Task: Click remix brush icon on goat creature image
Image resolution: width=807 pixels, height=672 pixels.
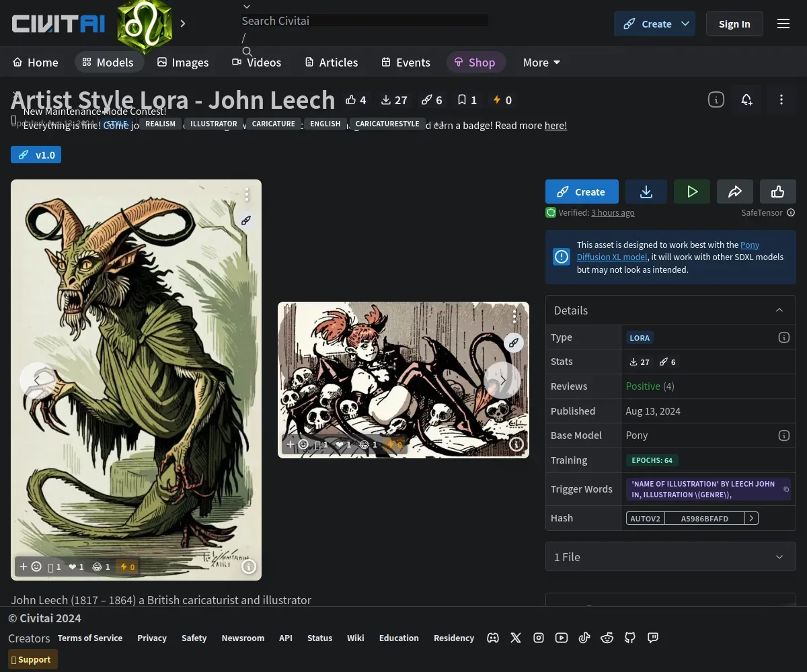Action: click(x=246, y=220)
